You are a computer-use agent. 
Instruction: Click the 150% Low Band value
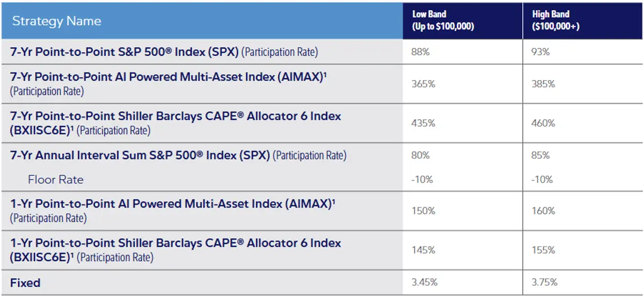422,211
